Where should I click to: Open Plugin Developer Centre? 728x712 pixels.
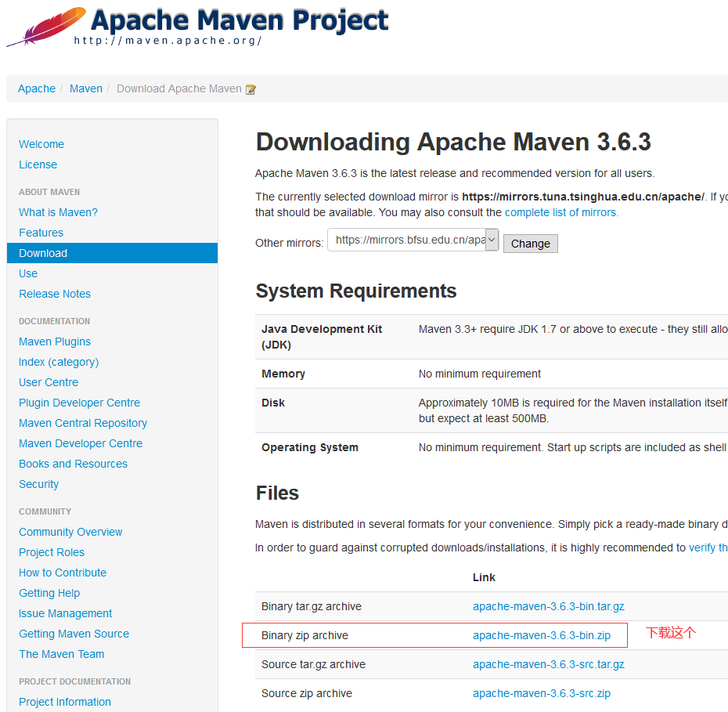tap(79, 403)
